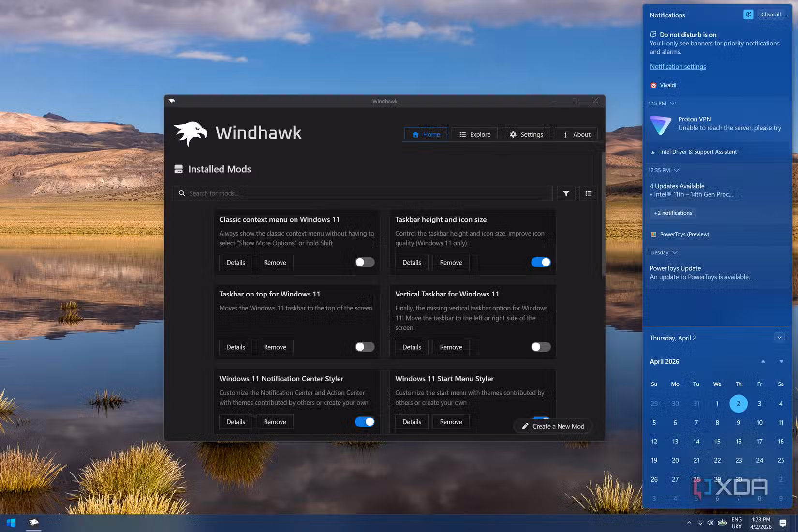Select April 2 in the calendar
The height and width of the screenshot is (532, 798).
(x=738, y=404)
